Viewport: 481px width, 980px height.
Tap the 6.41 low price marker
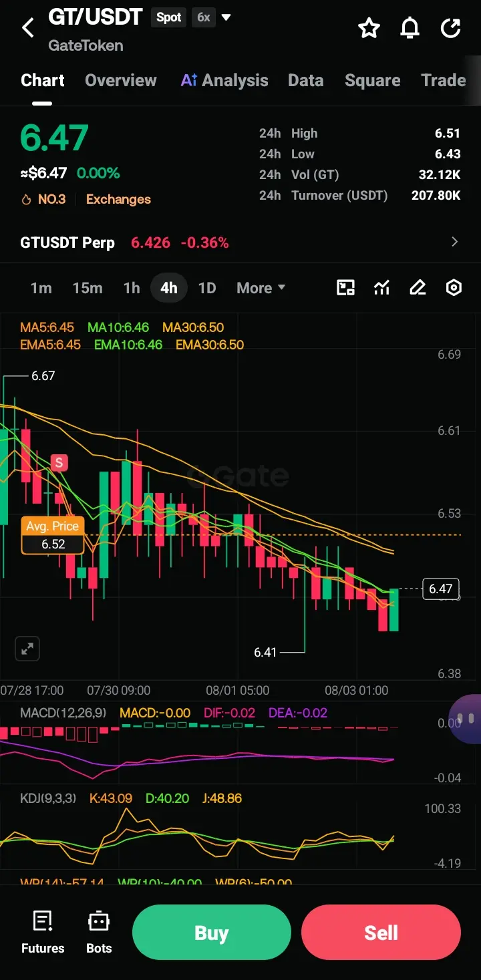[x=265, y=652]
